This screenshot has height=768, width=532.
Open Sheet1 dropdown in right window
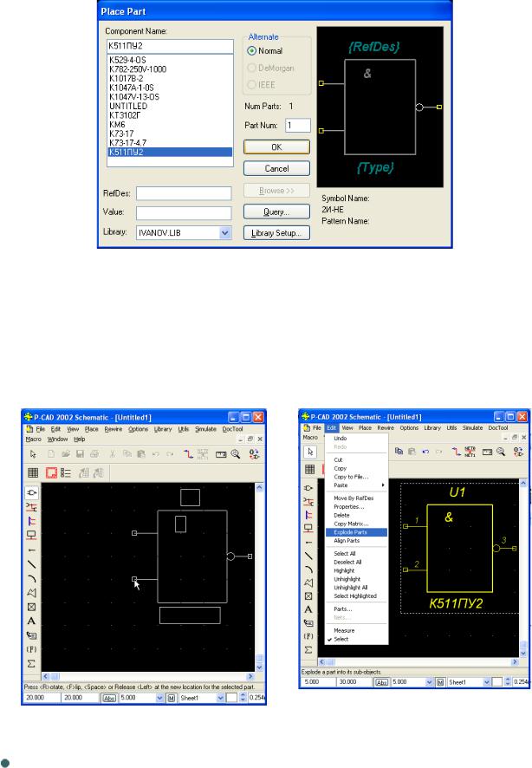pyautogui.click(x=486, y=682)
